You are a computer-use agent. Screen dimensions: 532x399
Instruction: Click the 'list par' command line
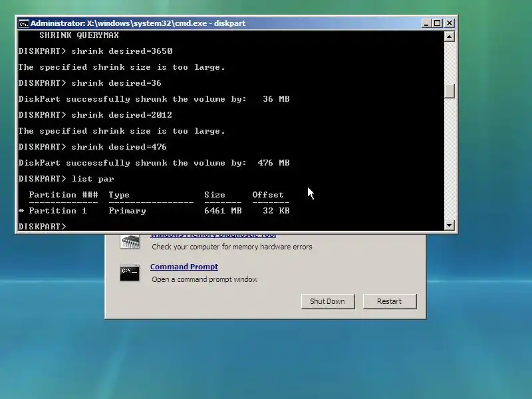66,178
